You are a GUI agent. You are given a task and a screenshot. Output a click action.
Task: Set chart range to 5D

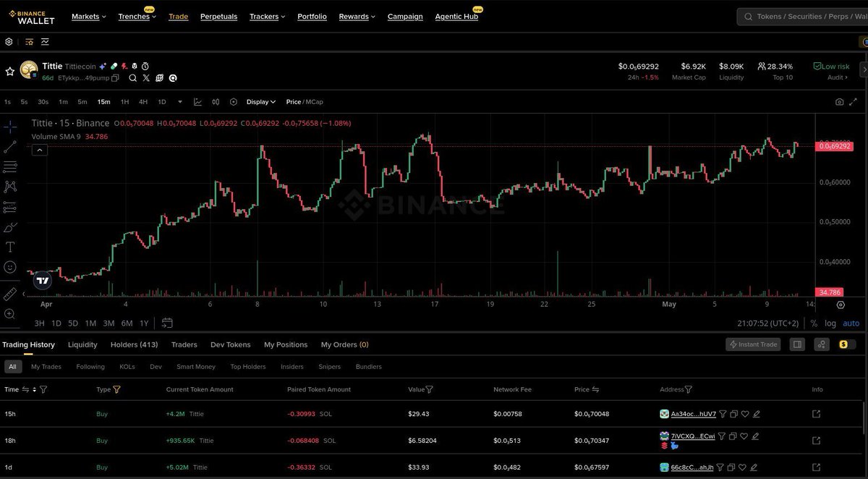point(73,323)
